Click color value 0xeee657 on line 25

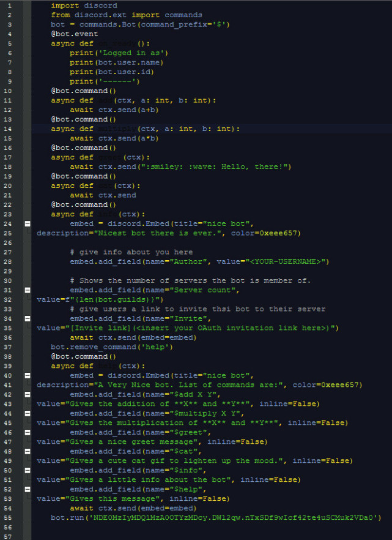pos(278,233)
